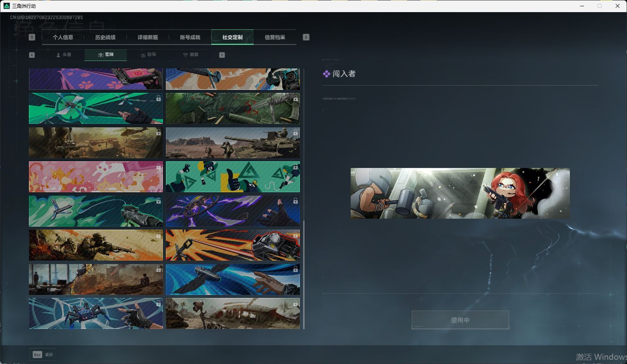Click the banner list vertical scrollbar
This screenshot has width=627, height=364.
[304, 271]
